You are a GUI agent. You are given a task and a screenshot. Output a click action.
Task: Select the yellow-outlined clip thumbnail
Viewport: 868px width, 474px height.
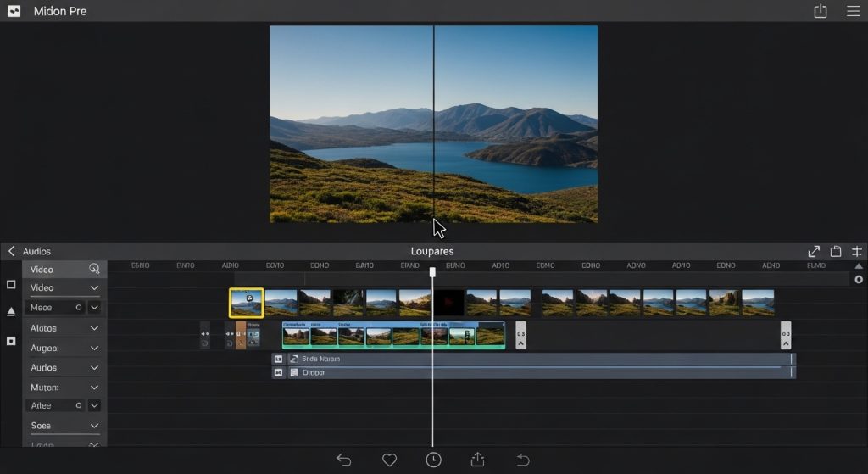point(247,303)
